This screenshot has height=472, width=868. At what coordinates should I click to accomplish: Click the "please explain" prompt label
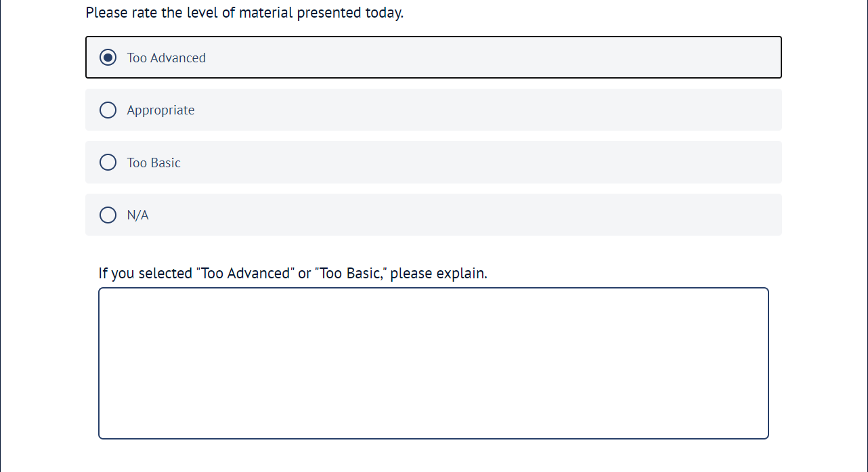pos(292,274)
